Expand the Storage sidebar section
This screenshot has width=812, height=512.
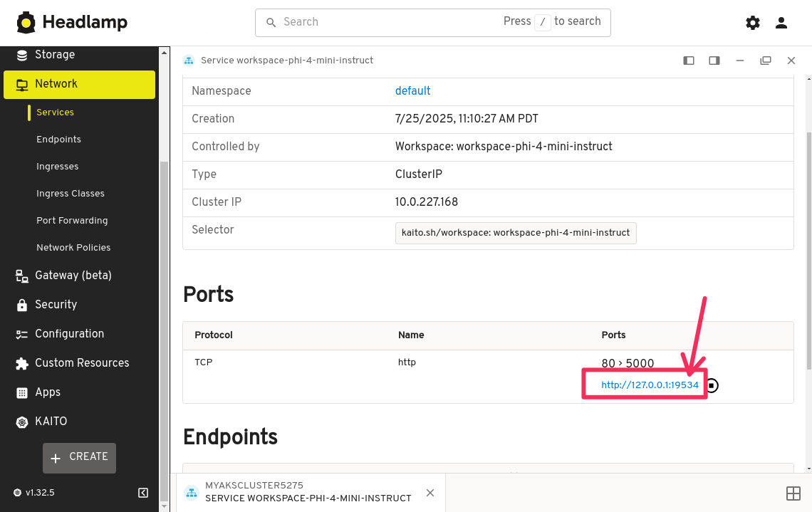click(55, 55)
